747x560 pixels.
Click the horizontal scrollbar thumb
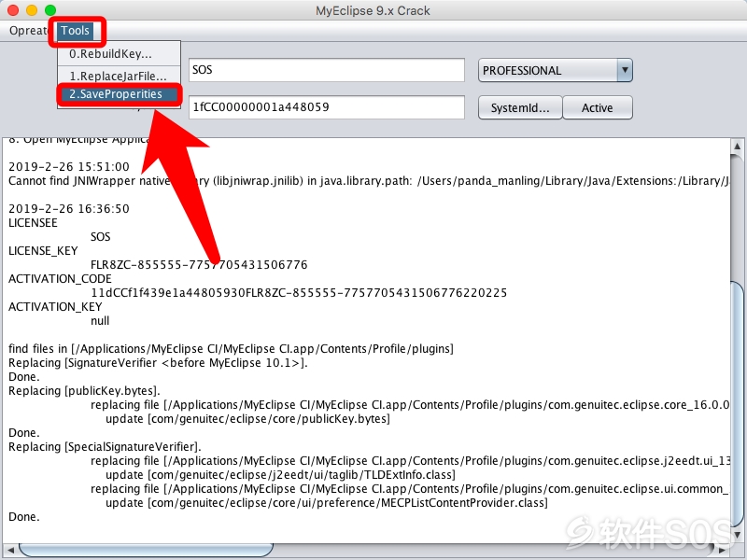pos(146,550)
